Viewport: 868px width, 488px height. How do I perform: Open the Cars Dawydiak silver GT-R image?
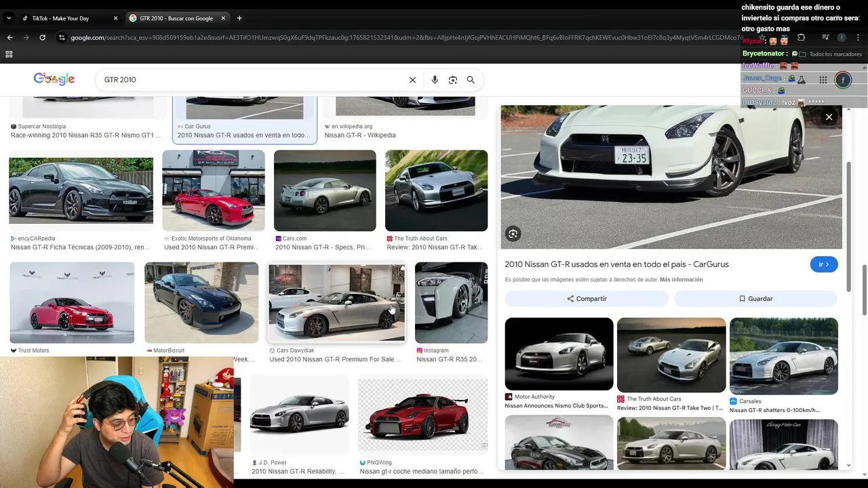tap(337, 303)
